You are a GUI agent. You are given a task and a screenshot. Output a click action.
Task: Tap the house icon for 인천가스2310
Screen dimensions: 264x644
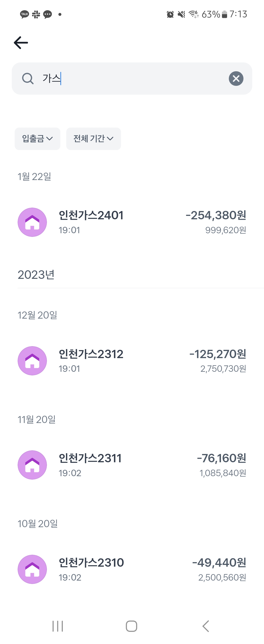[32, 569]
